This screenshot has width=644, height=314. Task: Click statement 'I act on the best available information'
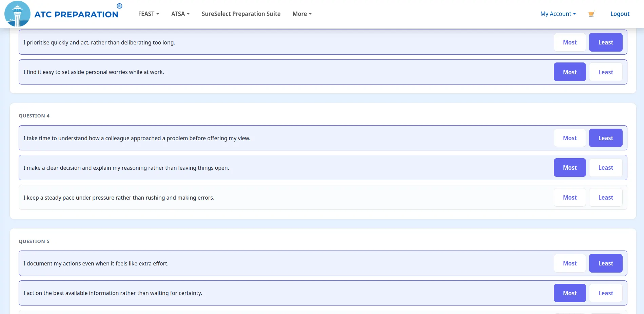pyautogui.click(x=113, y=293)
